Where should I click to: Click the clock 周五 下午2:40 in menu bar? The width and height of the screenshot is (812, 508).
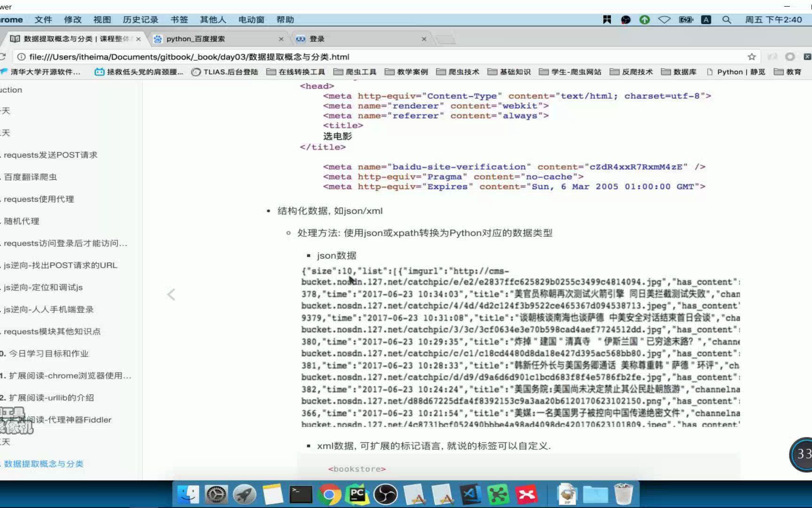tap(773, 20)
